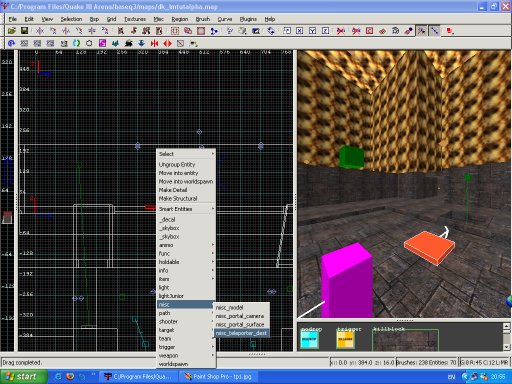Screen dimensions: 512x384
Task: Click the x-axis rotate icon
Action: (x=53, y=31)
